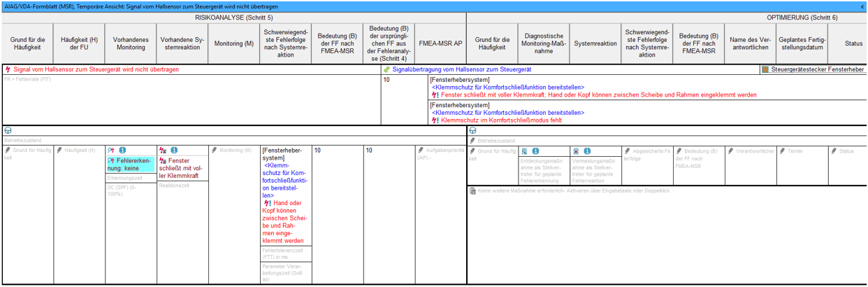Click the window title 'AIAG/VDA-Formblatt (MSR)' bar
Image resolution: width=868 pixels, height=287 pixels.
(x=433, y=6)
